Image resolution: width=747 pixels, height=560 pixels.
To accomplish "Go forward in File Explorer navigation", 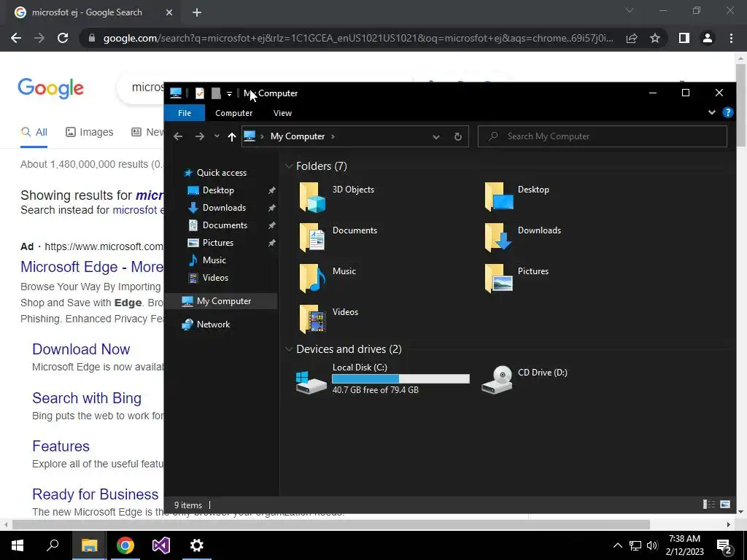I will 200,136.
